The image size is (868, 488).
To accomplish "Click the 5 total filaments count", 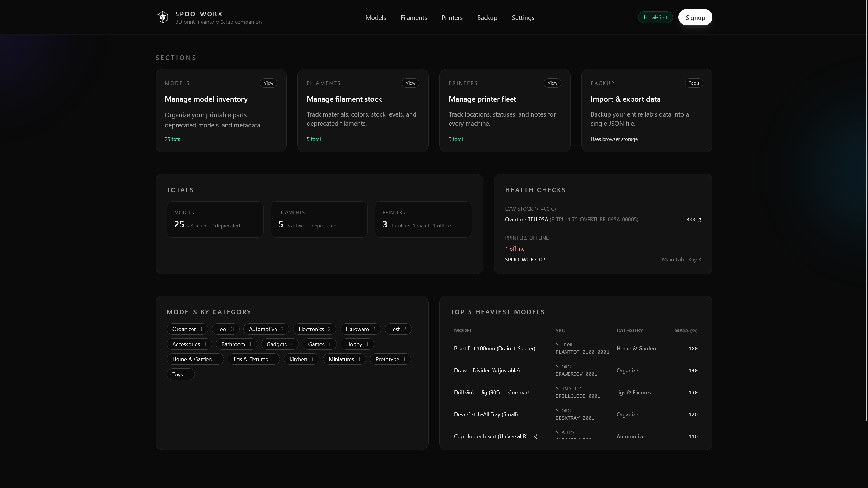I will (x=314, y=139).
